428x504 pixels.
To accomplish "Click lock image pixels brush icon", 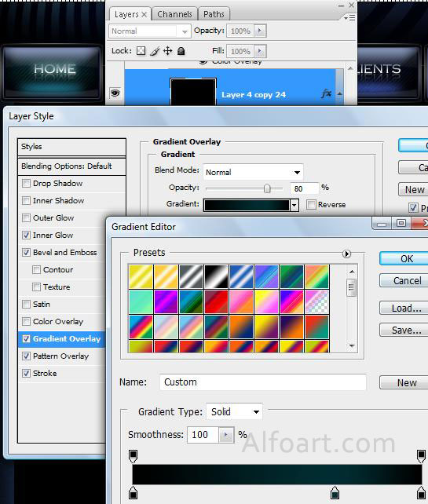I will (155, 51).
